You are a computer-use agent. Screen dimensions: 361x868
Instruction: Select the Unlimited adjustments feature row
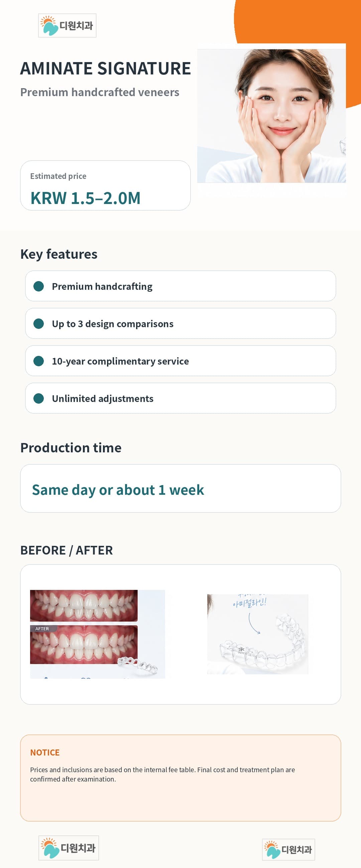[180, 398]
